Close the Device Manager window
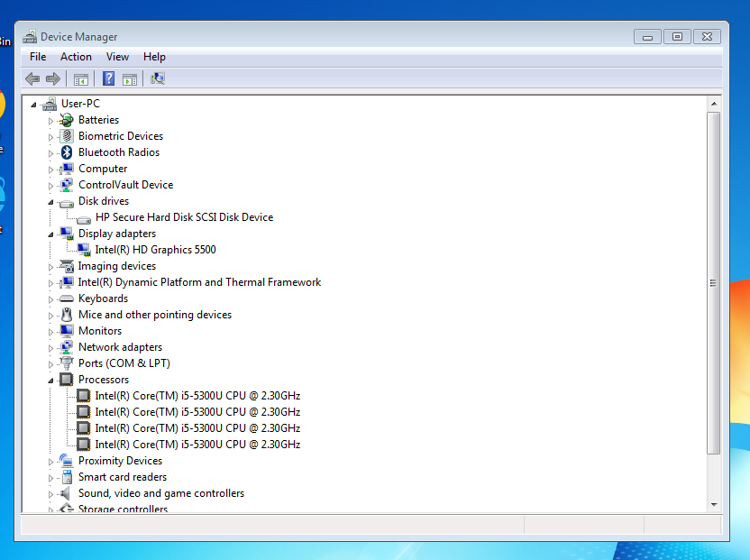 [707, 37]
